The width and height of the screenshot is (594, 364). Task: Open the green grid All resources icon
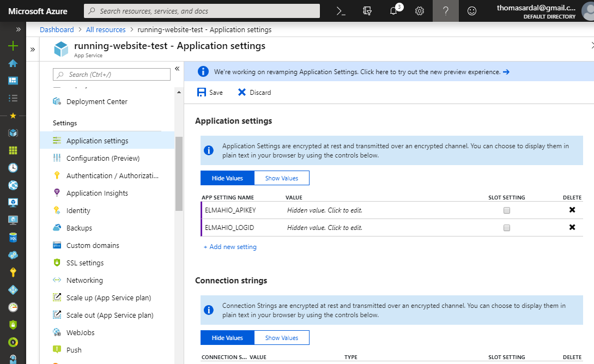[13, 150]
